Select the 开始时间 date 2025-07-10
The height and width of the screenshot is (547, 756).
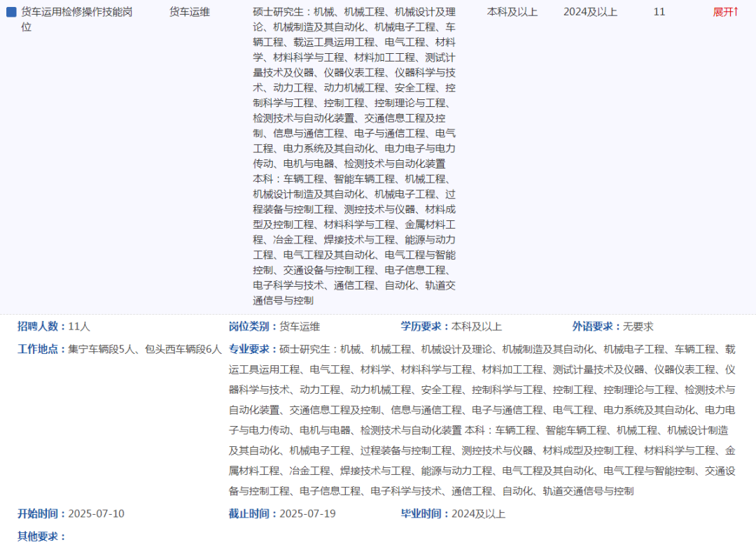click(97, 513)
